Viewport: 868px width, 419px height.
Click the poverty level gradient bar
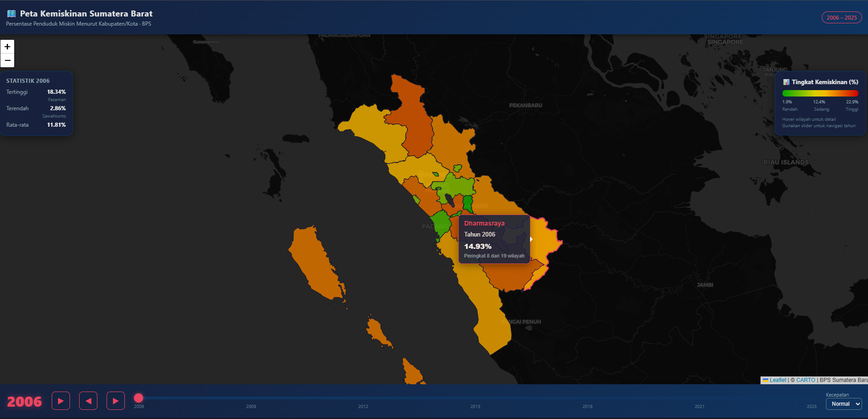click(x=820, y=93)
